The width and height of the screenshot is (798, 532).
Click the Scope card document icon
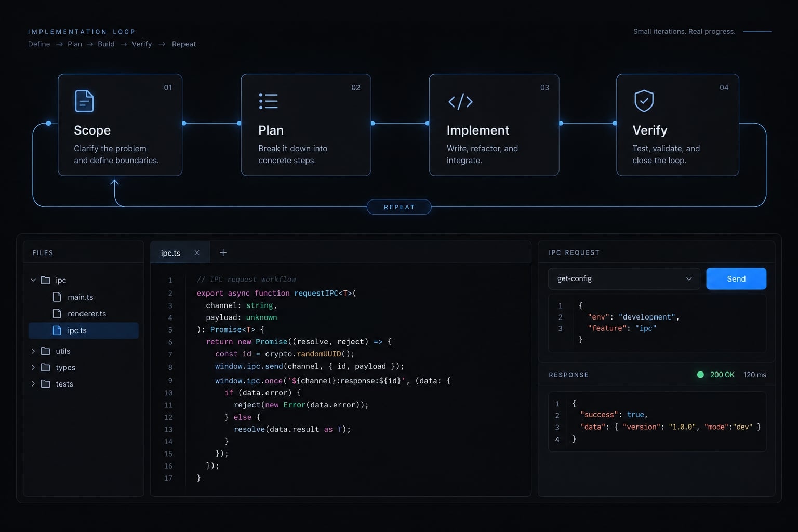(x=84, y=101)
